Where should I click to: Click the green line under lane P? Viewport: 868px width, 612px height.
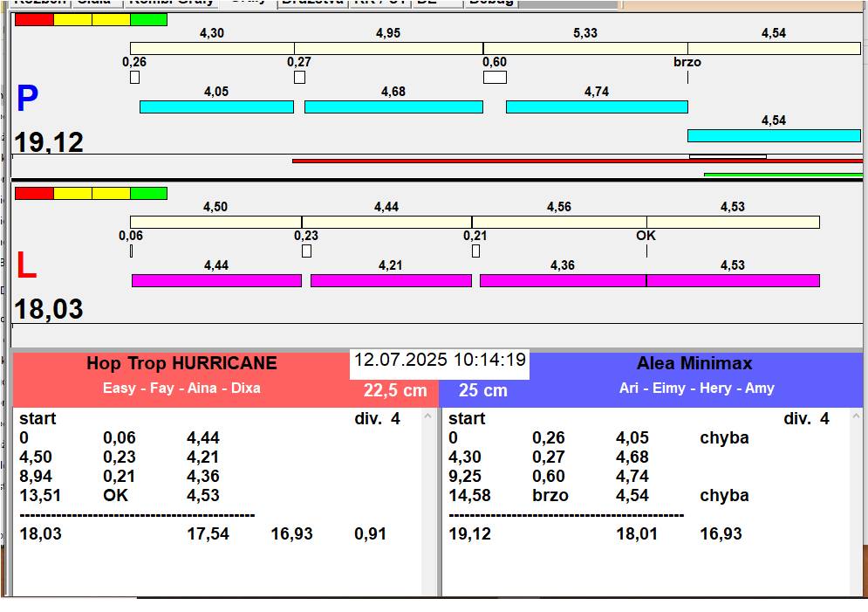(x=783, y=175)
